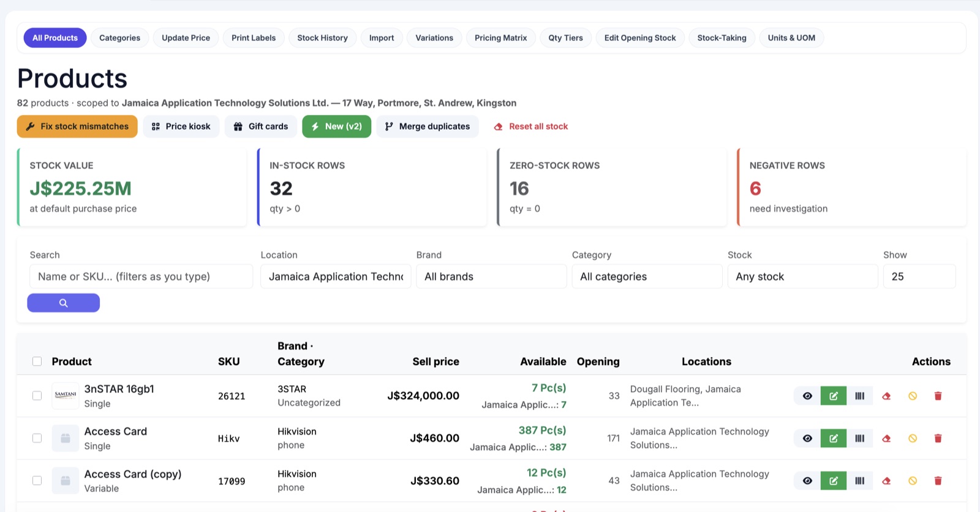Image resolution: width=980 pixels, height=512 pixels.
Task: Open the Categories tab
Action: tap(119, 38)
